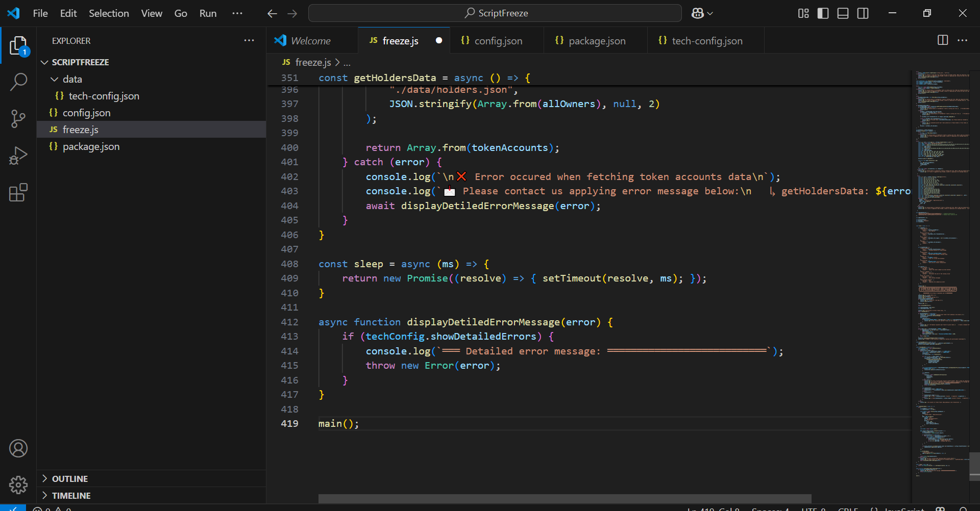Image resolution: width=980 pixels, height=511 pixels.
Task: Click the vertical editor scrollbar thumb
Action: (x=974, y=466)
